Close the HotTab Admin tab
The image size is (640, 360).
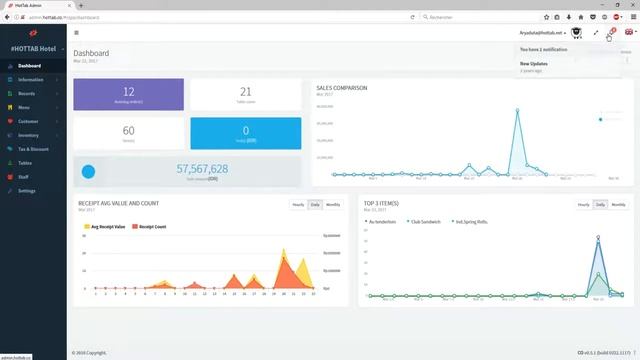pyautogui.click(x=69, y=5)
